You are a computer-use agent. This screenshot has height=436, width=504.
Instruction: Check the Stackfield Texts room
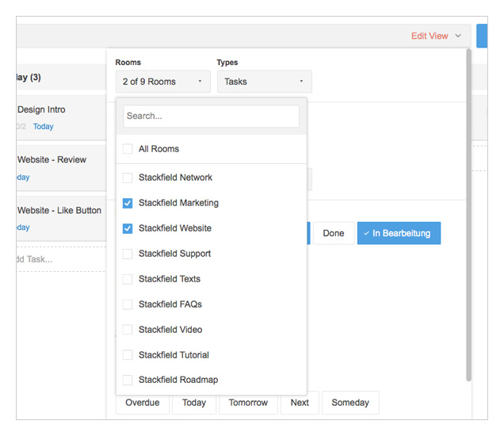(128, 279)
